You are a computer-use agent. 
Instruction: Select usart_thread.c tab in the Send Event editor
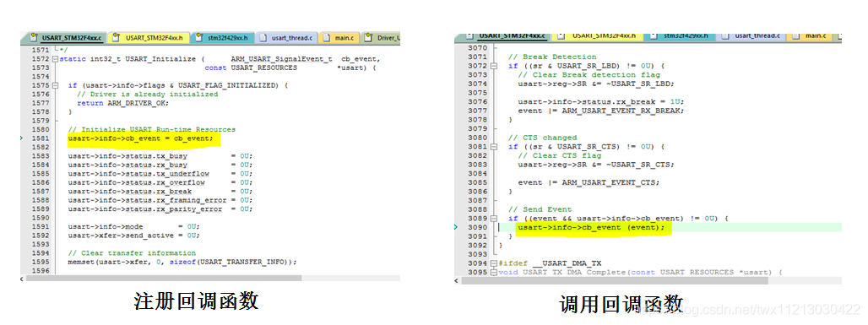point(751,36)
